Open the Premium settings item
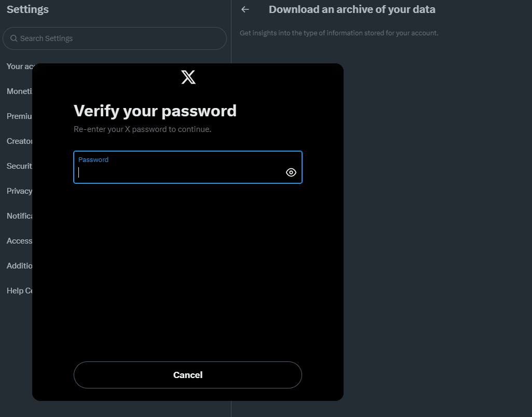The height and width of the screenshot is (417, 532). (19, 116)
